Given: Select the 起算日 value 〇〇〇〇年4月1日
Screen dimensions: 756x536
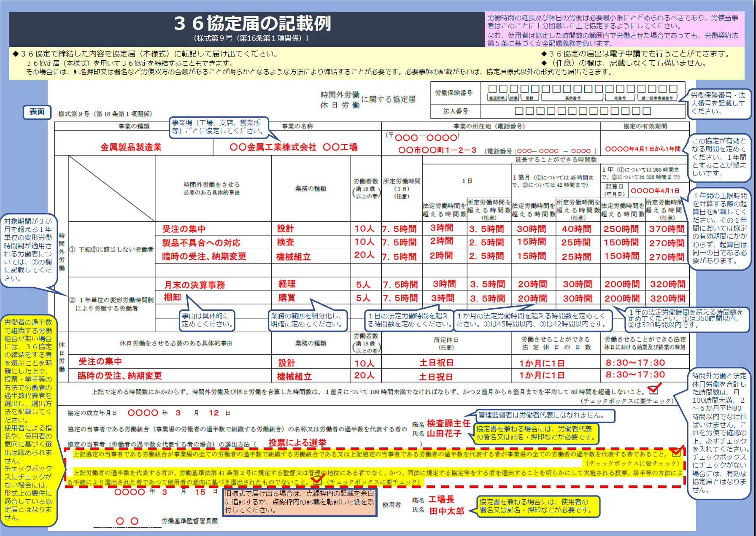Looking at the screenshot, I should tap(655, 191).
